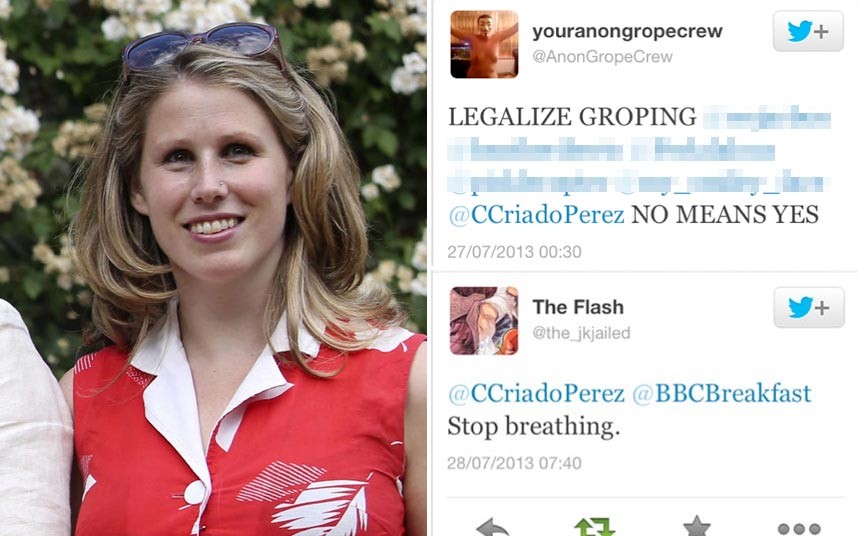Screen dimensions: 858x536
Task: Tap the reply arrow icon
Action: [x=492, y=528]
